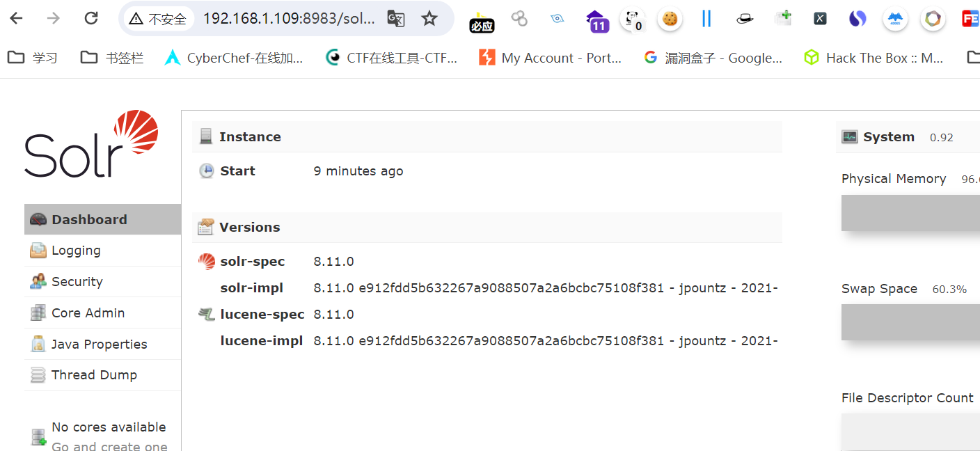
Task: Click the blue double-bar extension icon
Action: [x=706, y=19]
